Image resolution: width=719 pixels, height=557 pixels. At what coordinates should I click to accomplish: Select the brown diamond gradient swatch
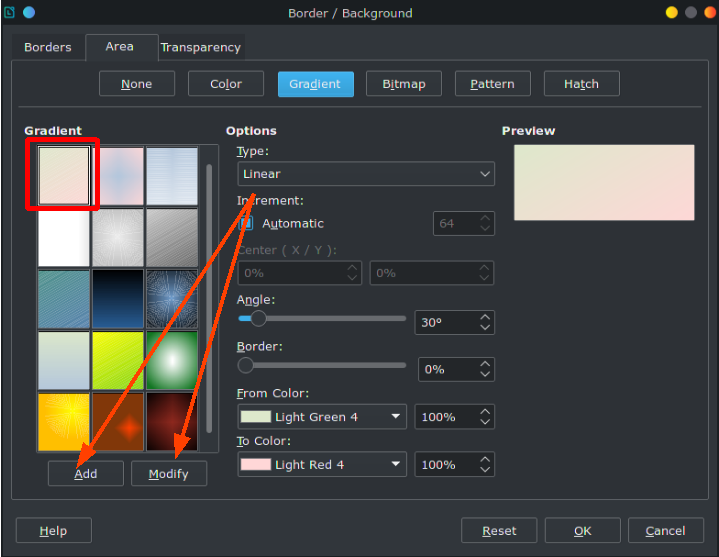coord(118,422)
